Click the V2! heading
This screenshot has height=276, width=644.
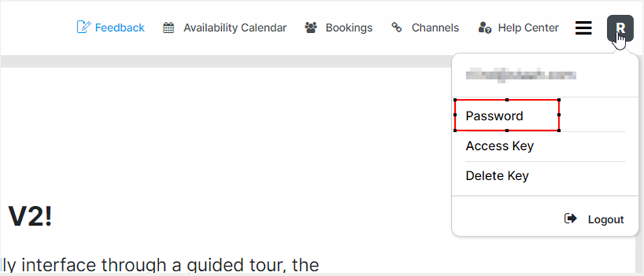coord(30,217)
